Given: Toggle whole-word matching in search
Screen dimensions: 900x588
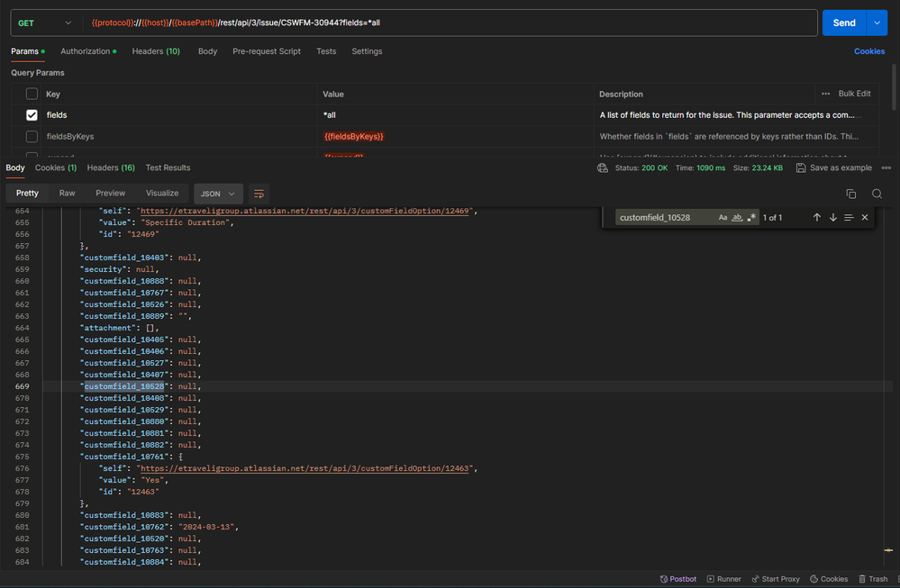Looking at the screenshot, I should pos(738,217).
